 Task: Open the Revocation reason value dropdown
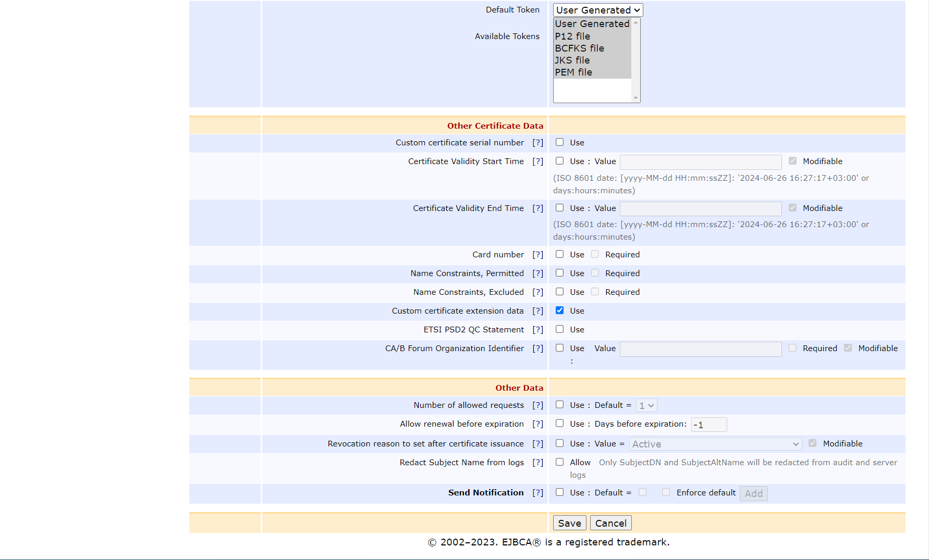pos(715,444)
